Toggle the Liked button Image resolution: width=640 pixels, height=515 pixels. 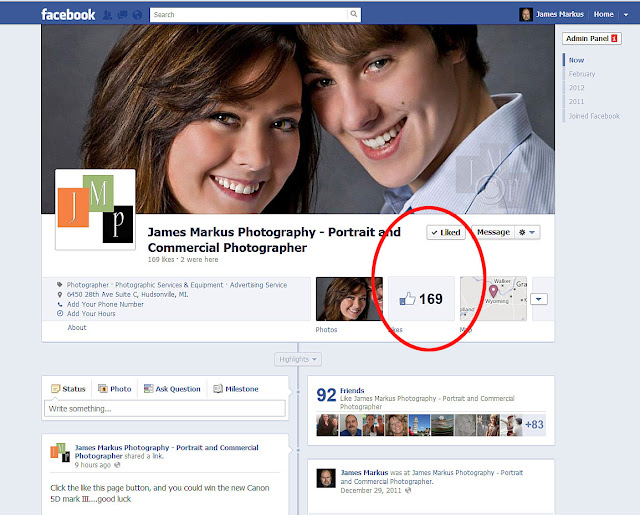pos(446,232)
